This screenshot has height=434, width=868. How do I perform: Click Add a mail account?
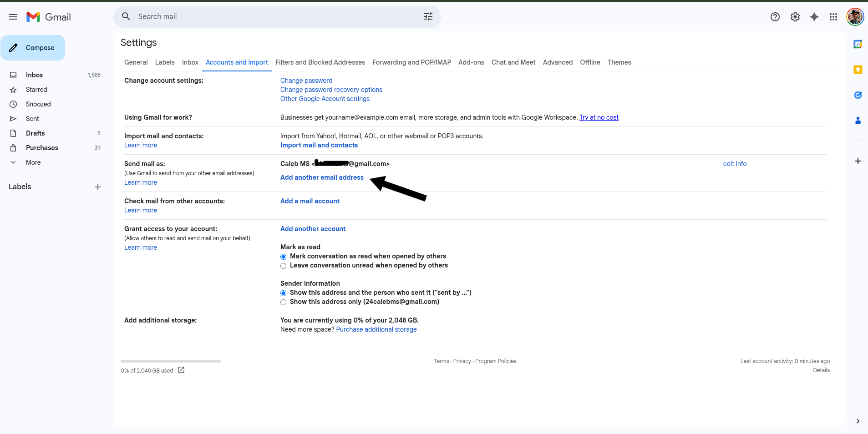(310, 201)
